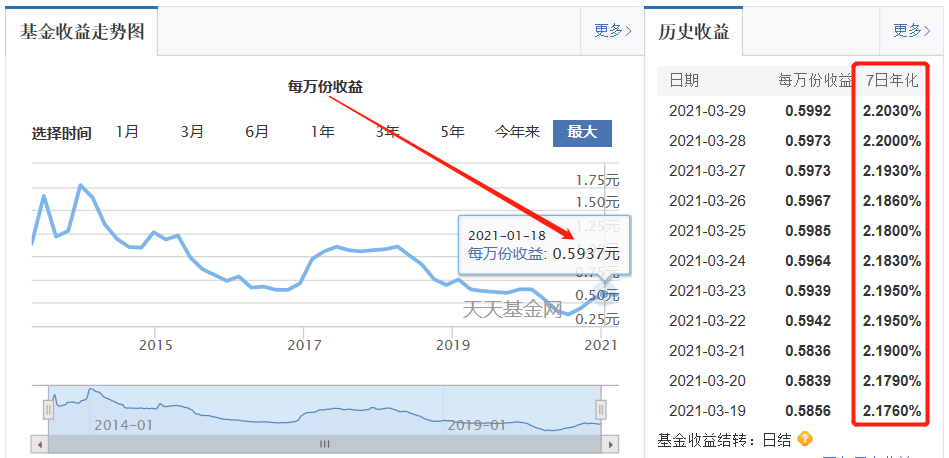Click the 2019 x-axis label
Screen dimensions: 949x458
(x=452, y=345)
